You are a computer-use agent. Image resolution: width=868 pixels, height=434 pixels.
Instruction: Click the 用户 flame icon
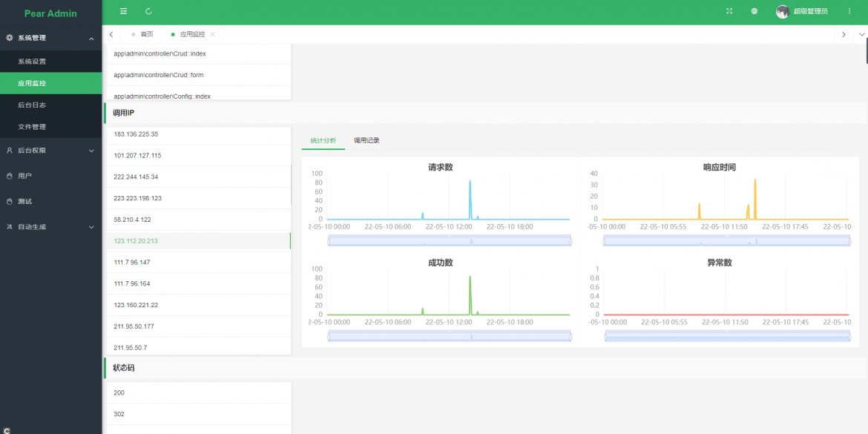coord(10,176)
